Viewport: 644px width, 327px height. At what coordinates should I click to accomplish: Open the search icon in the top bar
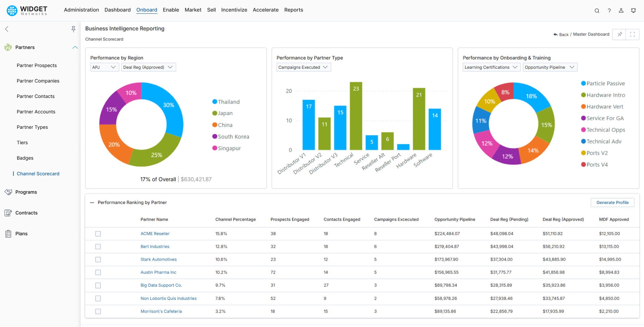(597, 10)
